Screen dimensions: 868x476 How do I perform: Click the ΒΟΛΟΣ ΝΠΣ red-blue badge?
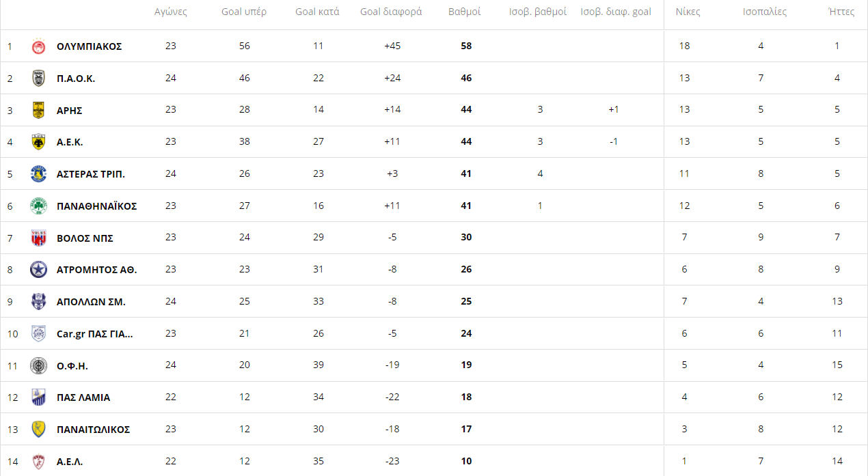coord(38,238)
